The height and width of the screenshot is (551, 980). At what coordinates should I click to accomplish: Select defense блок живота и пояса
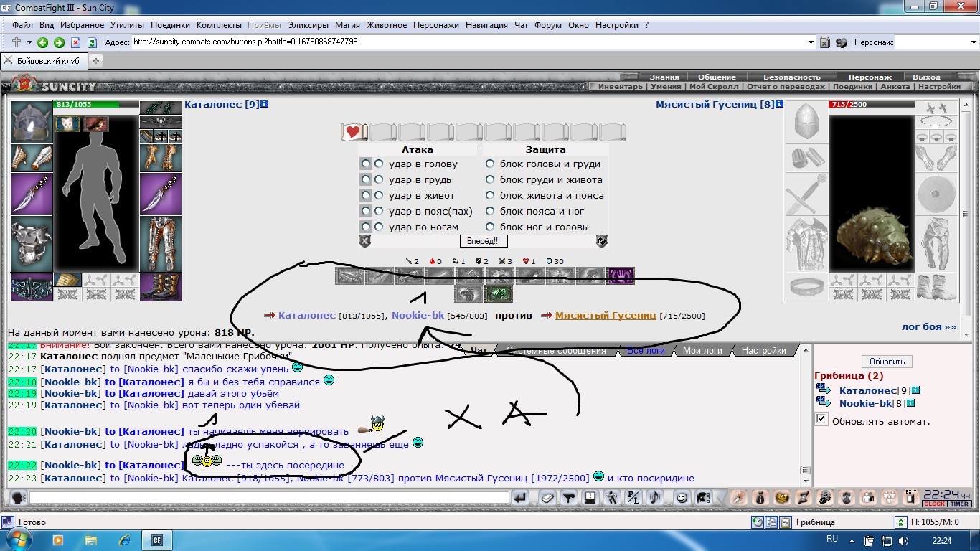[490, 195]
